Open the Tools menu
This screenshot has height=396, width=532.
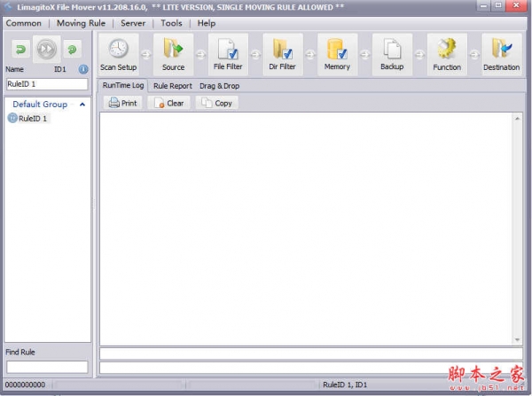point(171,23)
